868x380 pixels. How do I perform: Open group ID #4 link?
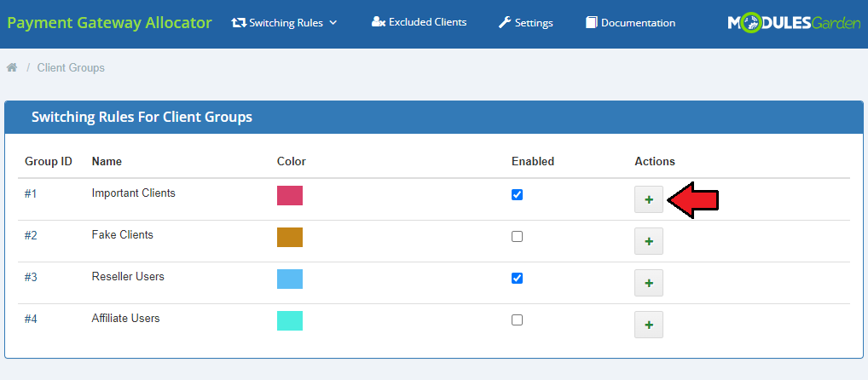coord(31,320)
